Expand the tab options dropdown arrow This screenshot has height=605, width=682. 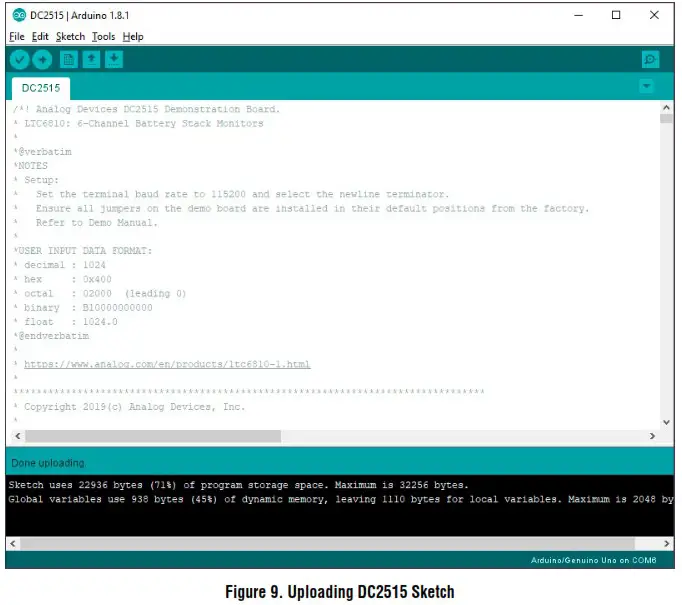[647, 86]
